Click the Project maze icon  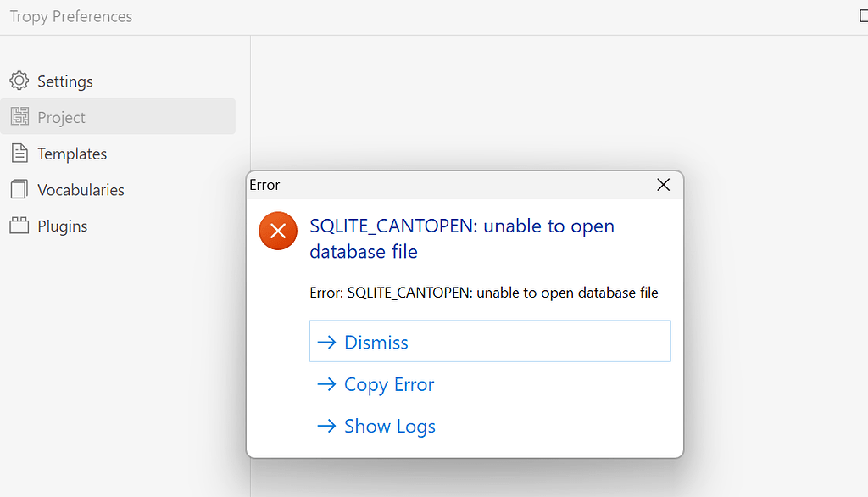[19, 117]
